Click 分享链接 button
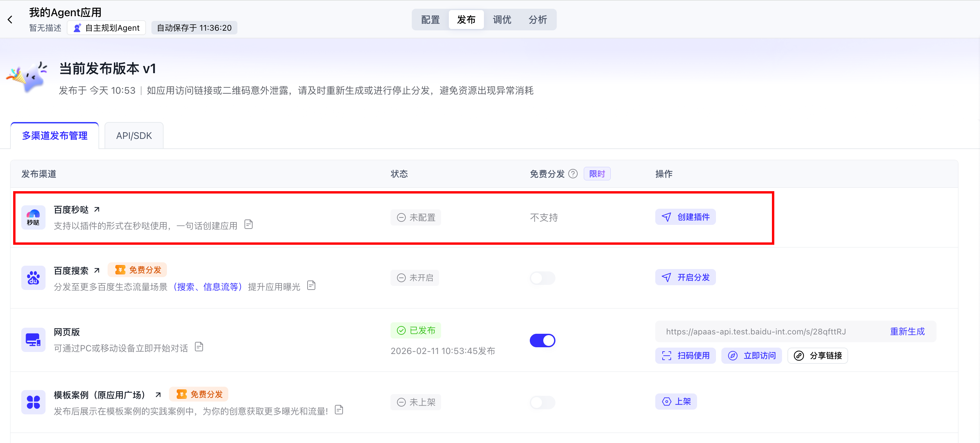 (x=817, y=356)
